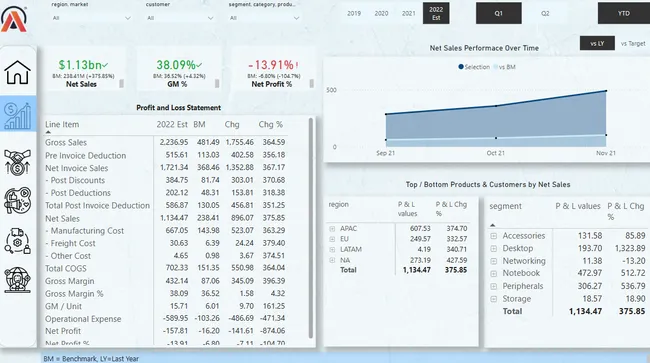
Task: Expand the Peripherals segment row
Action: click(493, 286)
